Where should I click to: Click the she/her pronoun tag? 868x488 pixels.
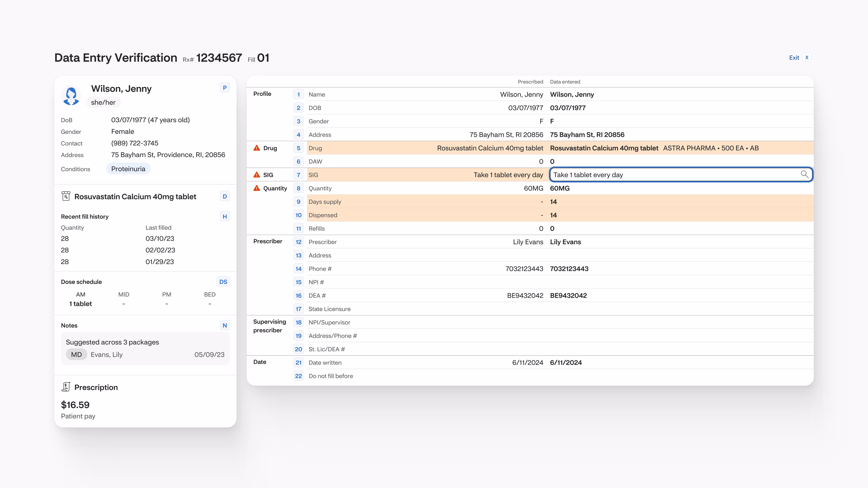pos(103,102)
